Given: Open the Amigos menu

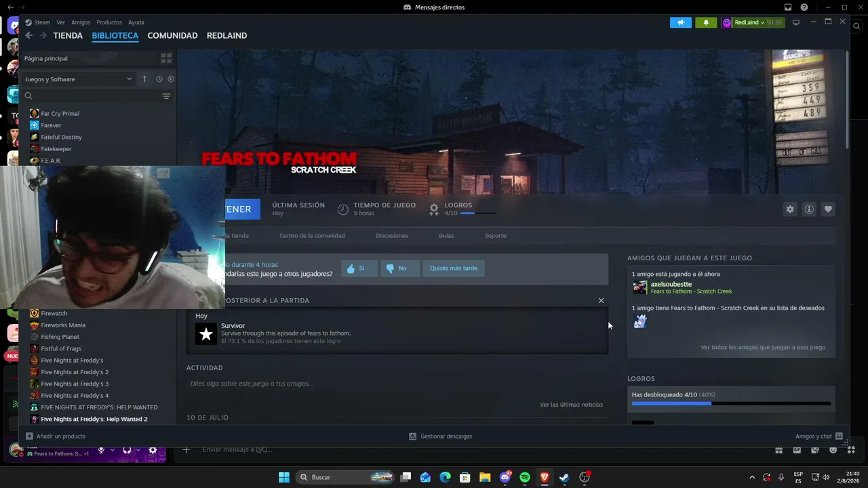Looking at the screenshot, I should tap(81, 22).
